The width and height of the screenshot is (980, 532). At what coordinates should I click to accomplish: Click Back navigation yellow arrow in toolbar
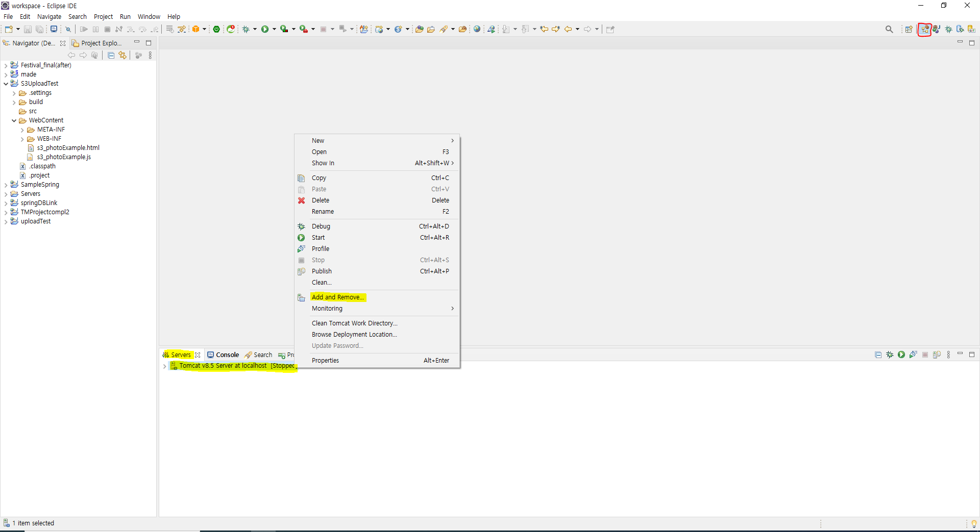pos(568,29)
